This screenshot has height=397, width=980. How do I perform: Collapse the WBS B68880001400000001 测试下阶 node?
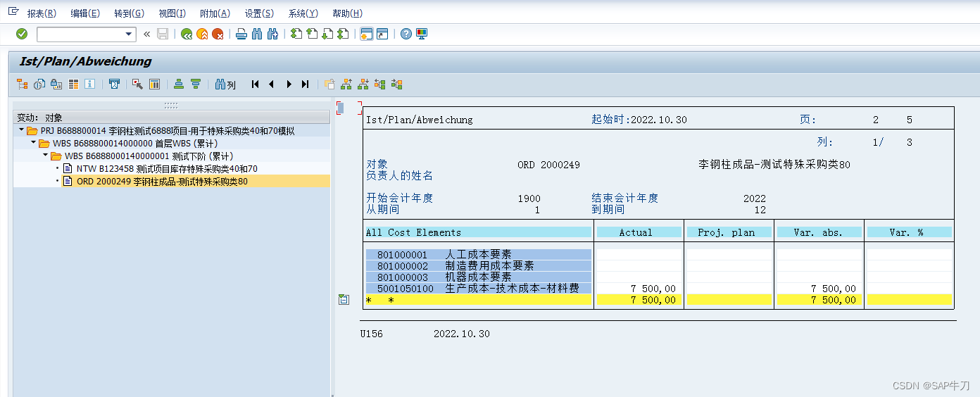click(x=45, y=156)
